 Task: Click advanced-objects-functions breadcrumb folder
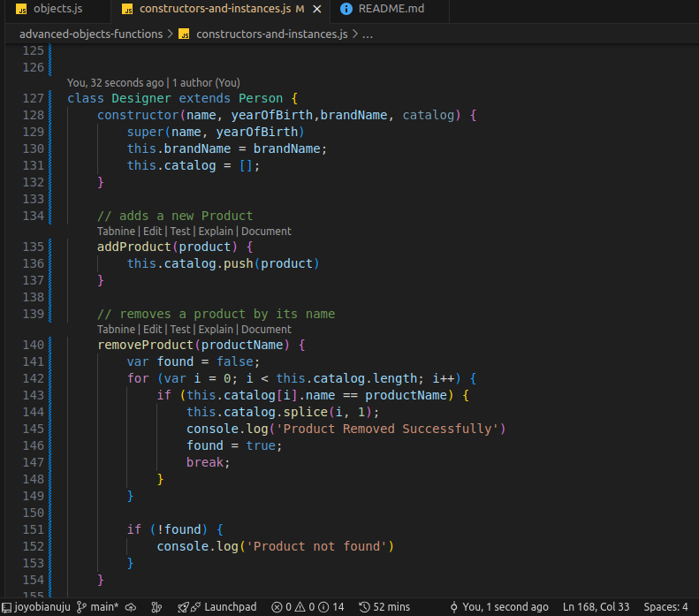click(x=91, y=34)
